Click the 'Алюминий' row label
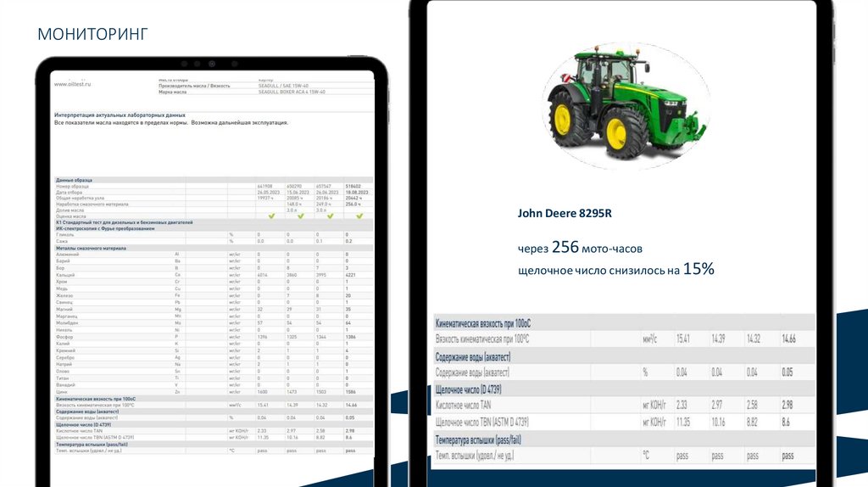Image resolution: width=868 pixels, height=487 pixels. [x=67, y=255]
